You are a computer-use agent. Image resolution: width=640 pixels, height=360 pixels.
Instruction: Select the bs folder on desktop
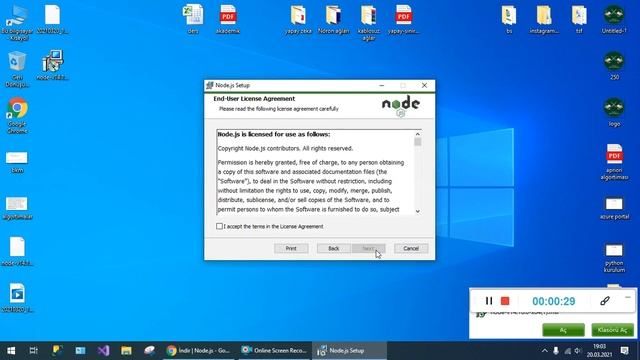point(509,19)
